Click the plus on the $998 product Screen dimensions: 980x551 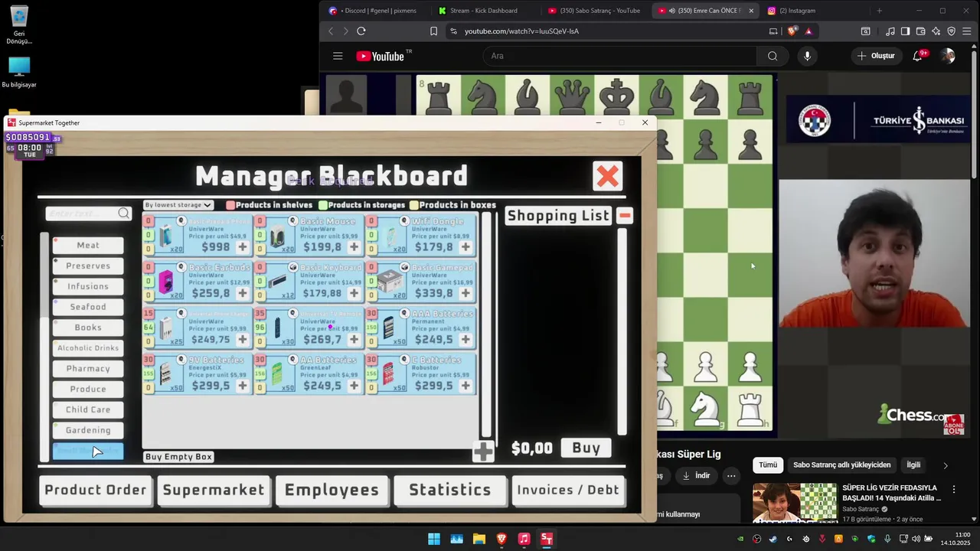[x=243, y=247]
